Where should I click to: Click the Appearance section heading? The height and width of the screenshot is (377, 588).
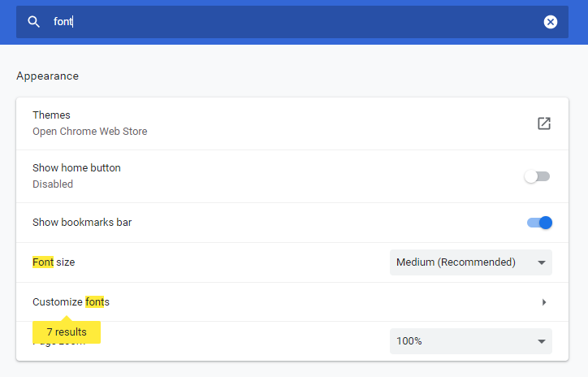pos(47,76)
